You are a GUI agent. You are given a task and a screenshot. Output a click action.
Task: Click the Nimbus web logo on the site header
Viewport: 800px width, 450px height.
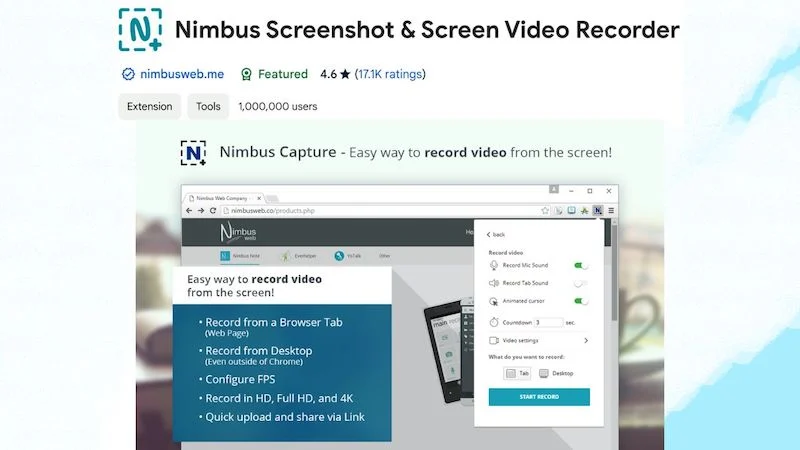238,232
